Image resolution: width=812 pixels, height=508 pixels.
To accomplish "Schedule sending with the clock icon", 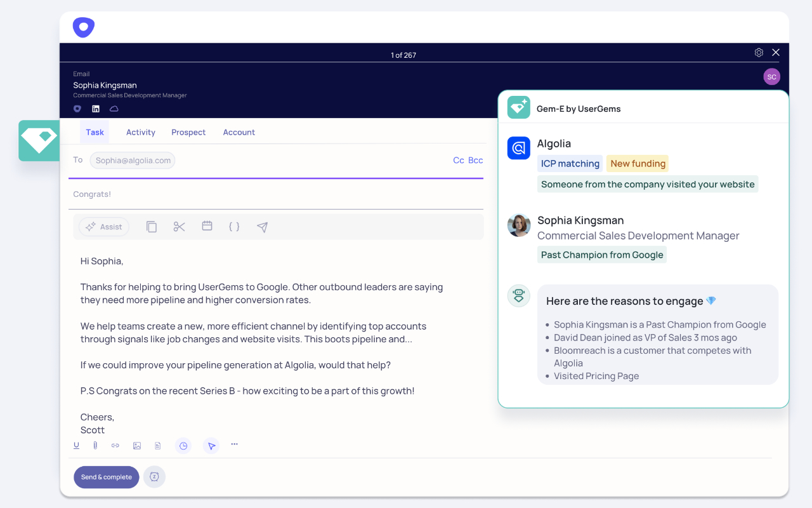I will pos(183,445).
